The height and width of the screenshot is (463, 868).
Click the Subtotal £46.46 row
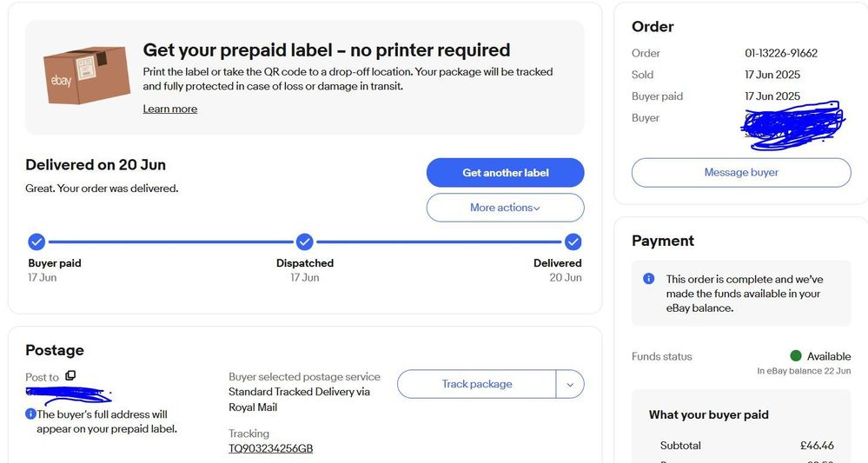point(746,446)
